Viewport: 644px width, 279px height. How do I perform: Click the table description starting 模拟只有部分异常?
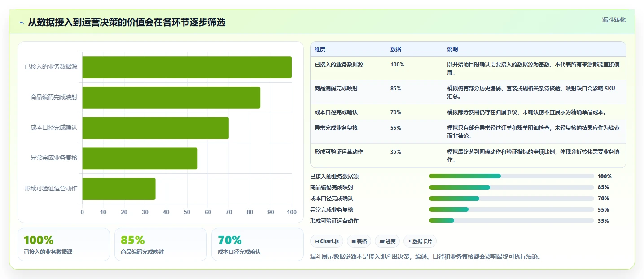click(x=534, y=132)
